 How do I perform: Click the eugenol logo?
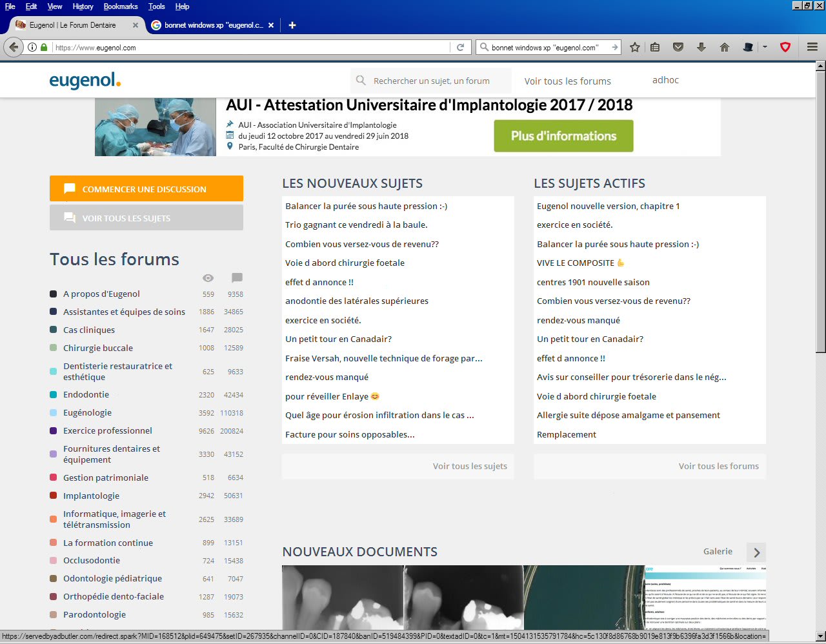point(85,81)
